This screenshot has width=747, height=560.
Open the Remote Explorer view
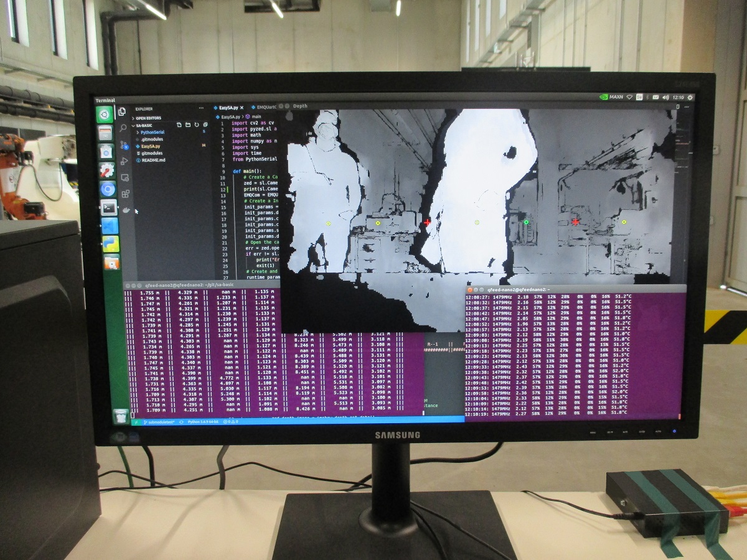point(125,177)
